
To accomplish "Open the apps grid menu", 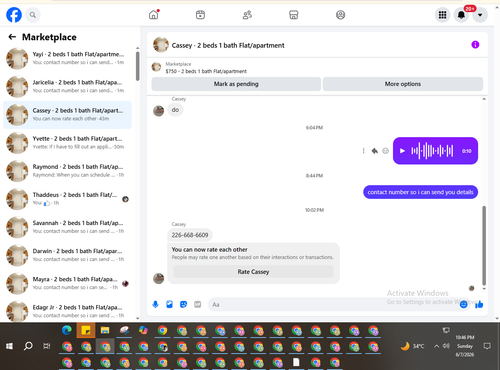I will (442, 15).
